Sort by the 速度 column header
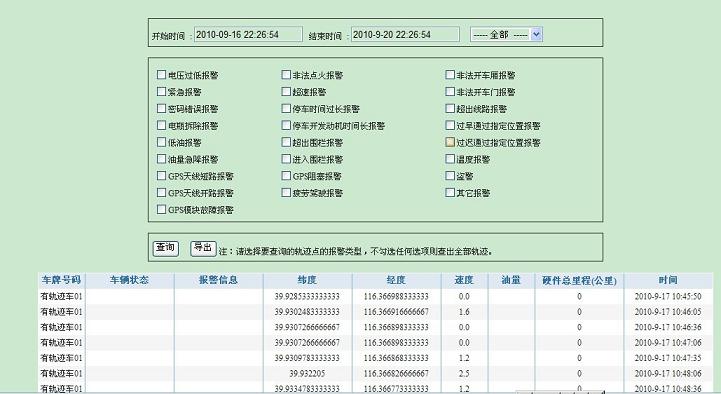 464,280
